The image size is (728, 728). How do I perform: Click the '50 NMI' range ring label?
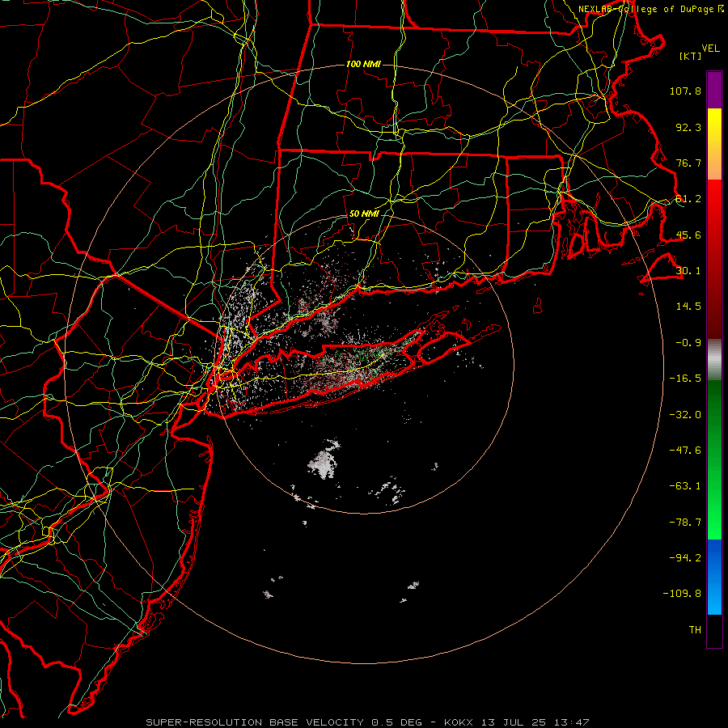pyautogui.click(x=364, y=214)
